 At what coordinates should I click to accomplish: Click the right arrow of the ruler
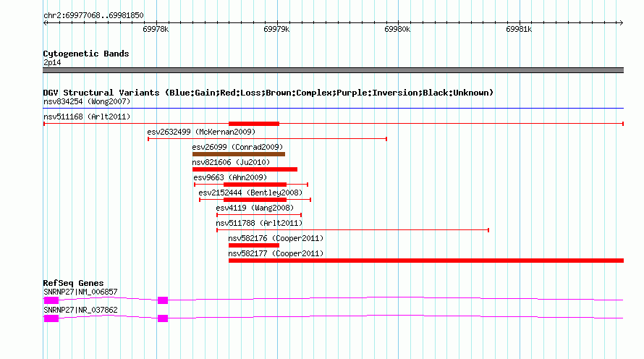click(x=621, y=22)
